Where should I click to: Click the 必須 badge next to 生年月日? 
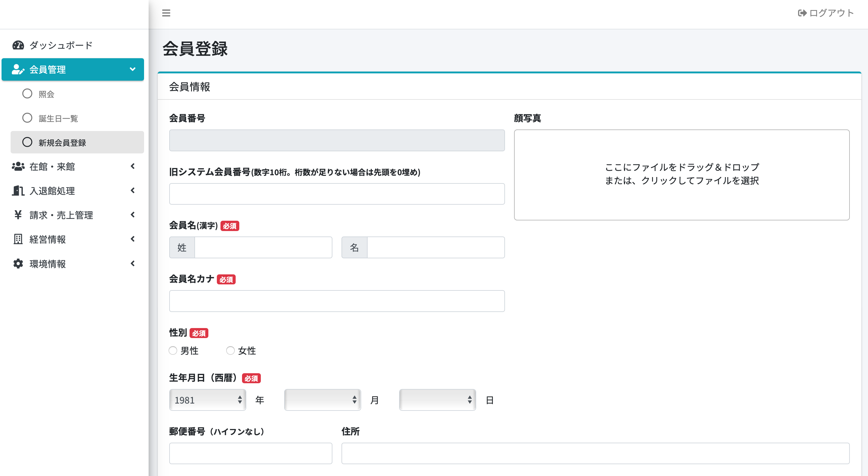[x=251, y=378]
